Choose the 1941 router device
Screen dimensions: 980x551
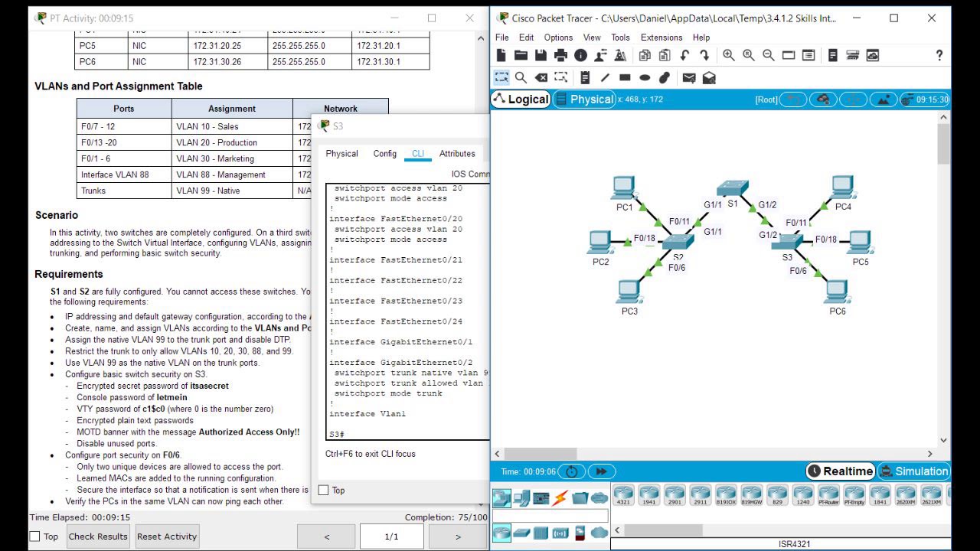point(649,494)
